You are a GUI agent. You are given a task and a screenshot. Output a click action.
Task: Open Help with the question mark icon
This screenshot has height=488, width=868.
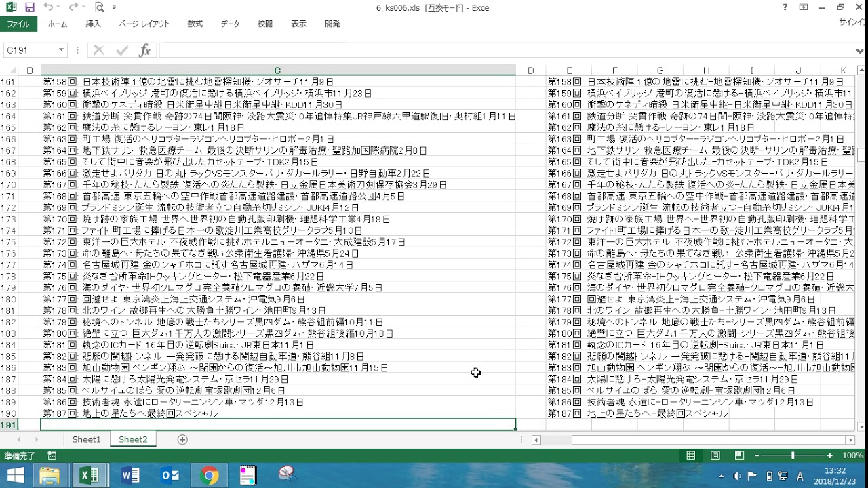785,7
